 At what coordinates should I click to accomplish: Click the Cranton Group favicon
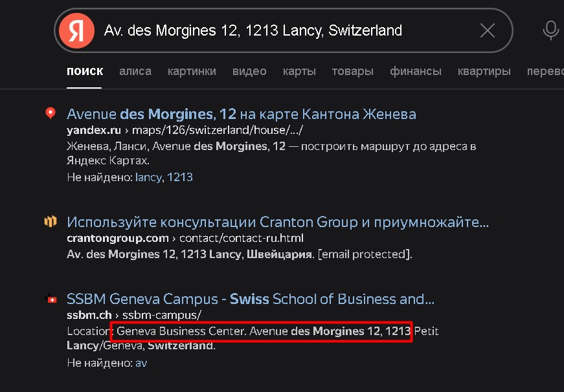point(51,221)
